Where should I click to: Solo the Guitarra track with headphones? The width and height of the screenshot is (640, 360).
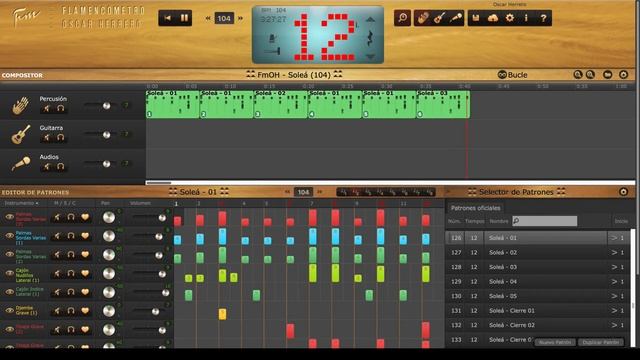click(61, 138)
